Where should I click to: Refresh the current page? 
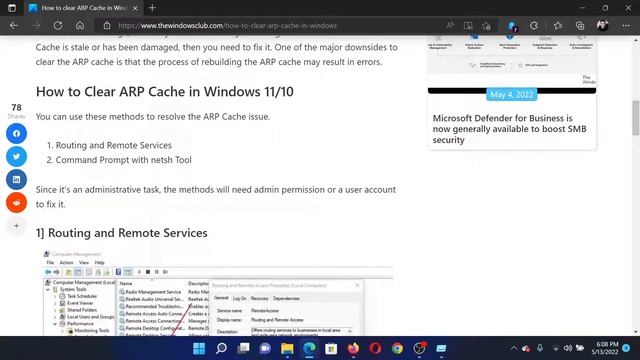58,25
